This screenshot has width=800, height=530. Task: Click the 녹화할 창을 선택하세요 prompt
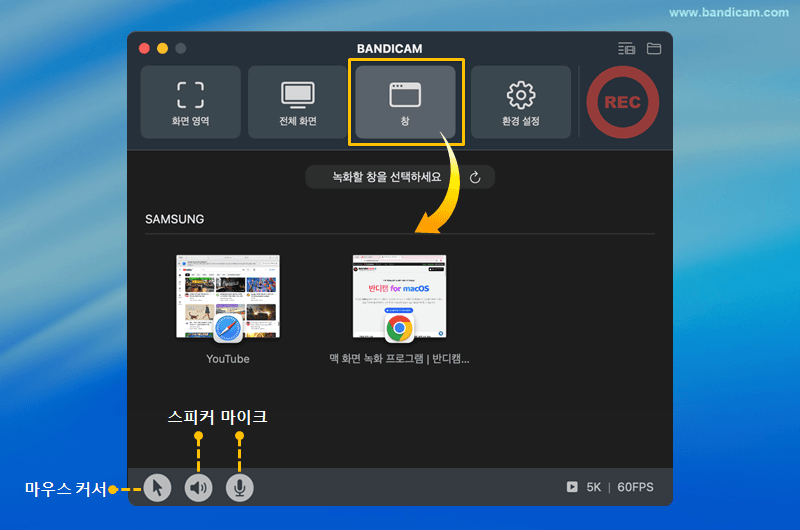point(387,177)
